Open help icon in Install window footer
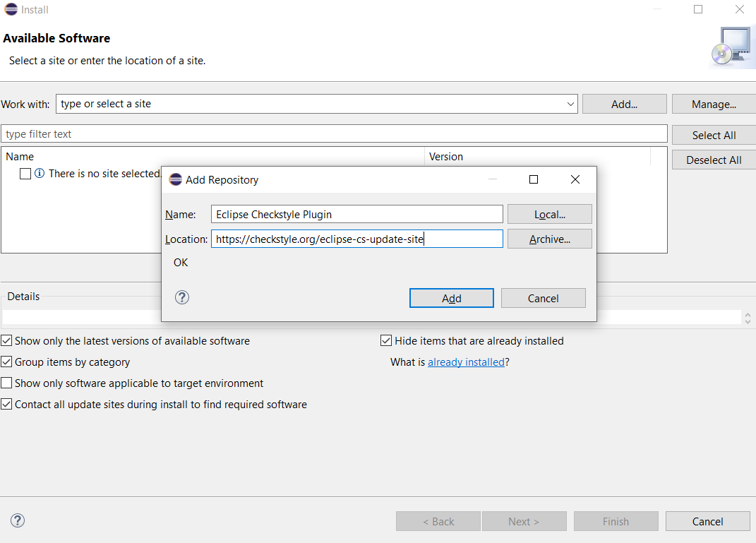 pyautogui.click(x=18, y=521)
